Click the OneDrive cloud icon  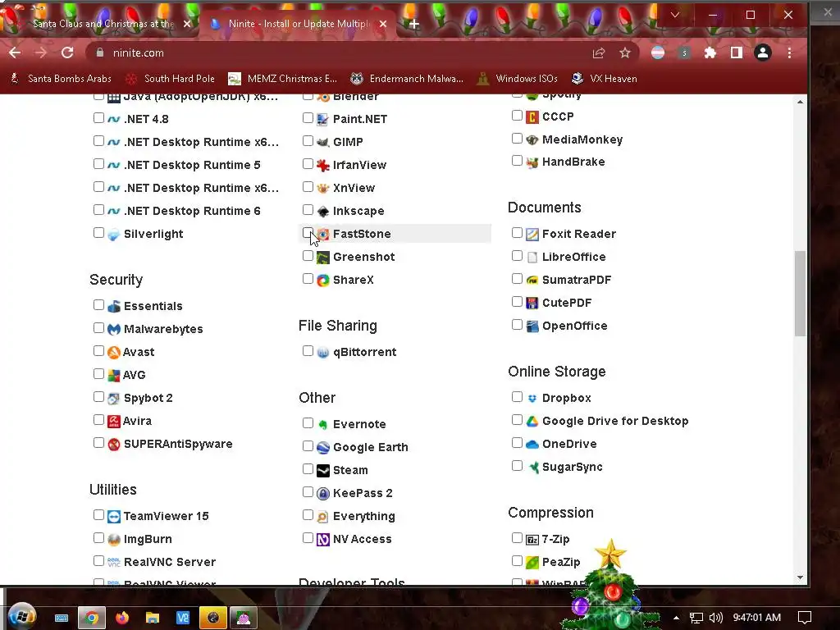[532, 444]
